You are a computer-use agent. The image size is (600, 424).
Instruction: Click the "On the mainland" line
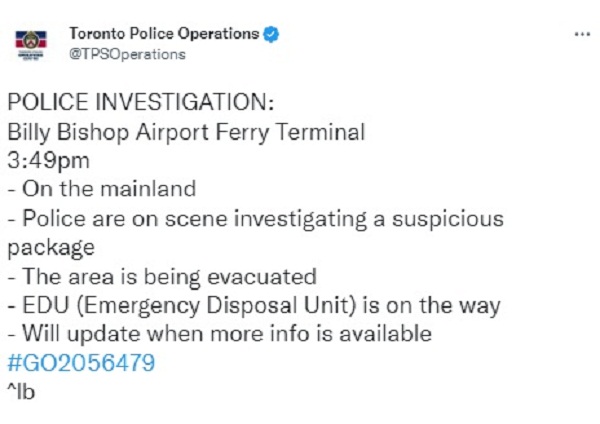click(x=101, y=189)
